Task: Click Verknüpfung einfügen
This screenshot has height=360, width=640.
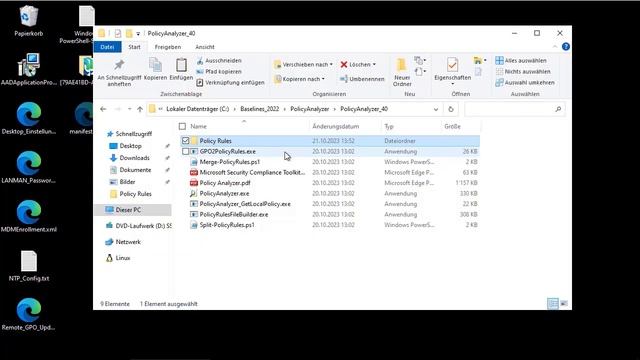Action: pos(231,82)
